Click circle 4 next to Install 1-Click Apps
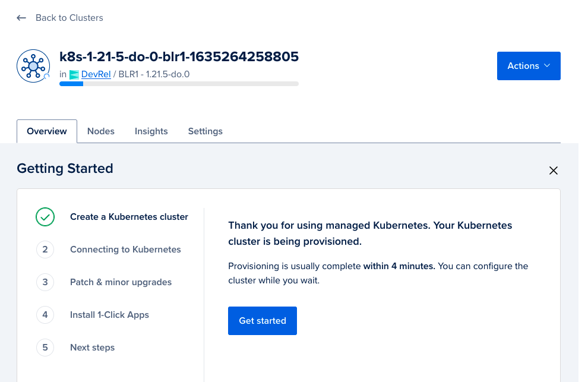Image resolution: width=588 pixels, height=382 pixels. point(45,315)
